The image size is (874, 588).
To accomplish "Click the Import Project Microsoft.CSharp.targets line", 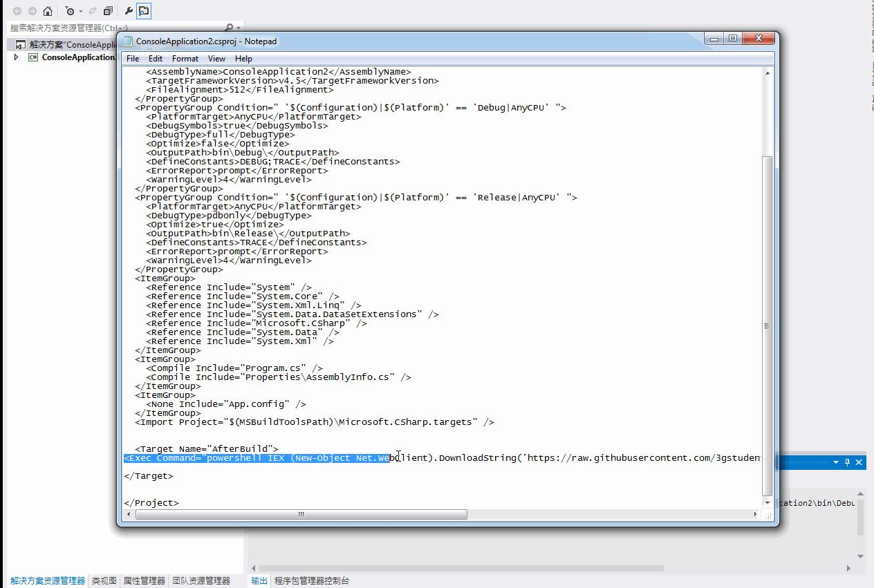I will 315,421.
